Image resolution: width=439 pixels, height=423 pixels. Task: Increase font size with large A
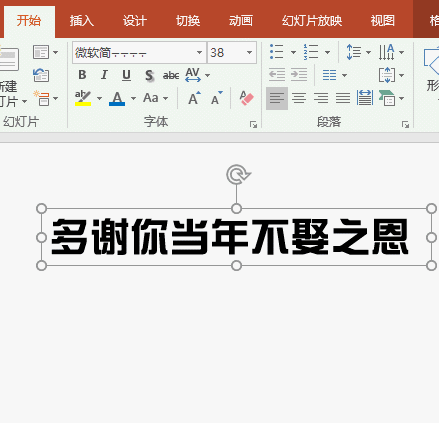pyautogui.click(x=195, y=98)
